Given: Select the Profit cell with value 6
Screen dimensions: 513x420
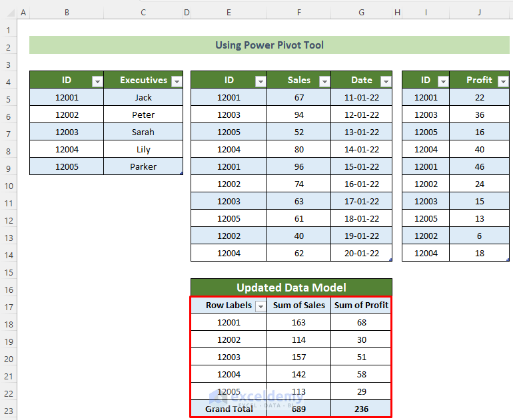Looking at the screenshot, I should tap(479, 236).
